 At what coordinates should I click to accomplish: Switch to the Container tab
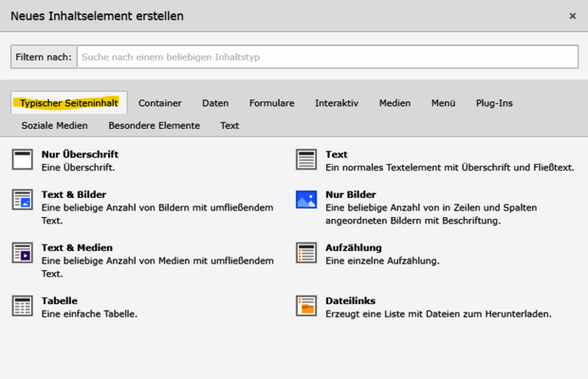[159, 102]
